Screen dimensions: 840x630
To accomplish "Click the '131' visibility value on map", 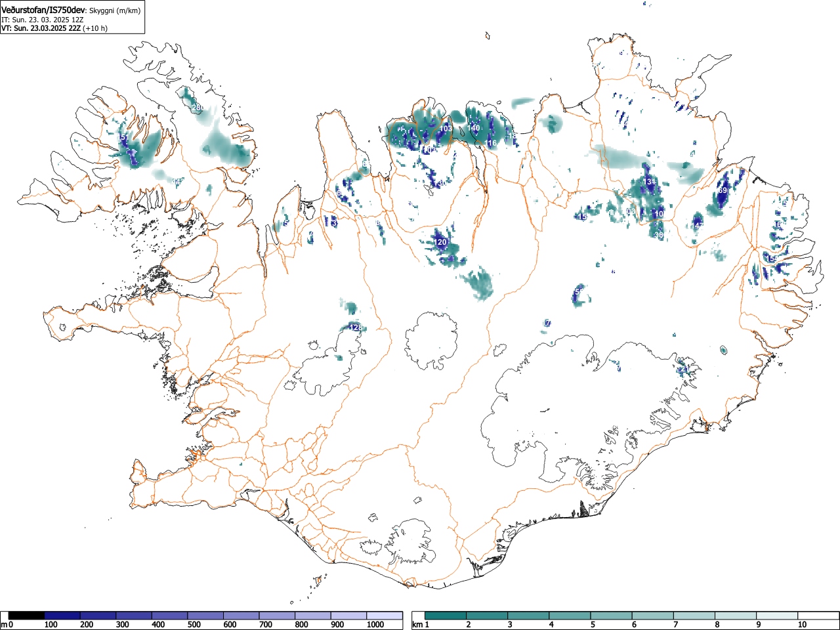I will pos(650,181).
